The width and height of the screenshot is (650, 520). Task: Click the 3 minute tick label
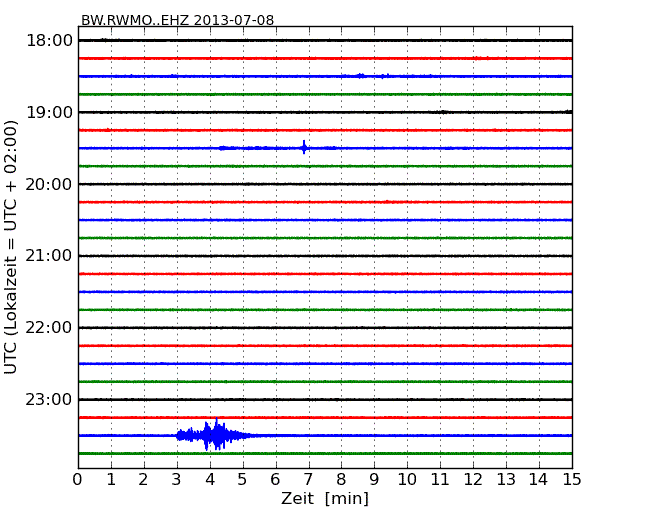point(177,480)
